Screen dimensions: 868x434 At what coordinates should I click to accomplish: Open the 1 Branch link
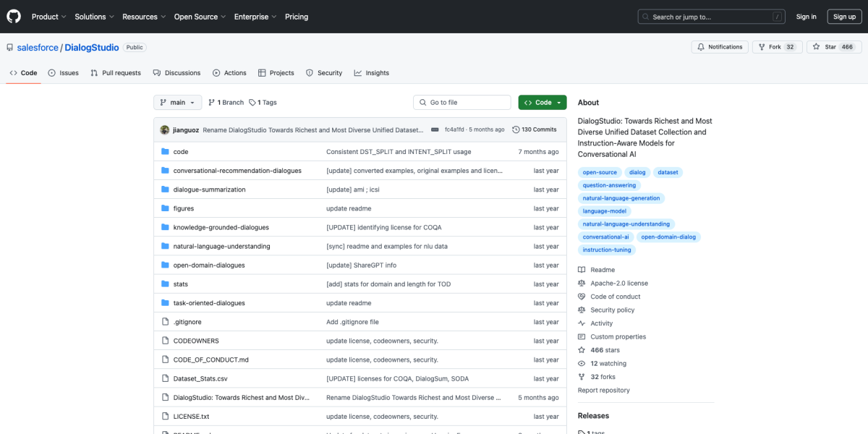(226, 103)
